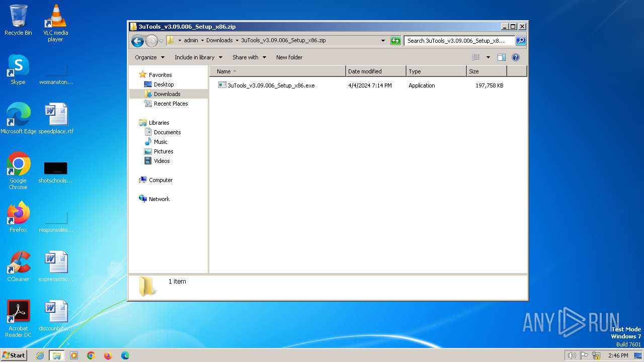
Task: Click the Explorer Forward navigation arrow
Action: (151, 41)
